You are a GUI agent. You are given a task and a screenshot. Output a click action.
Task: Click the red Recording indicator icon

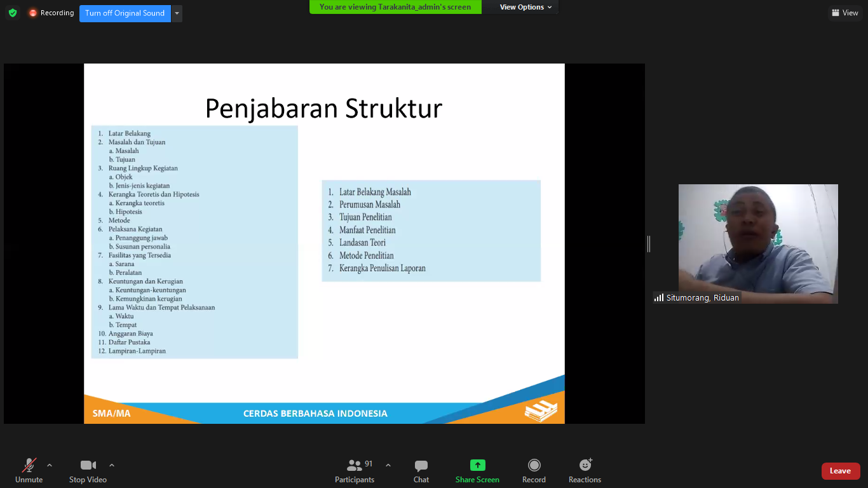pyautogui.click(x=33, y=13)
